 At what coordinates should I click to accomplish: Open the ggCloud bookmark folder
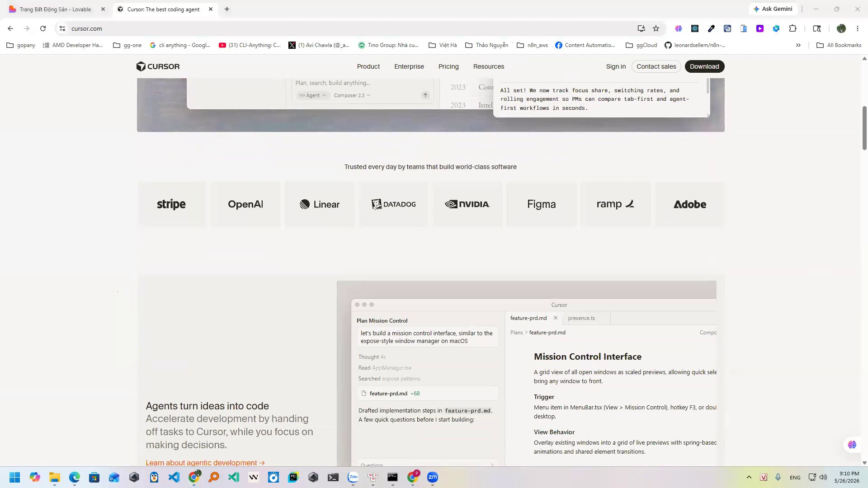click(x=641, y=45)
